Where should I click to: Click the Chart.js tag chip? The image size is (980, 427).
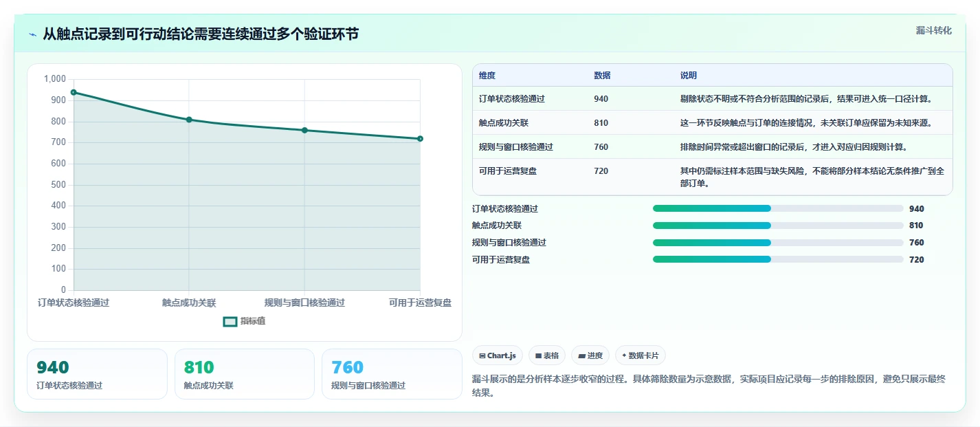tap(498, 355)
